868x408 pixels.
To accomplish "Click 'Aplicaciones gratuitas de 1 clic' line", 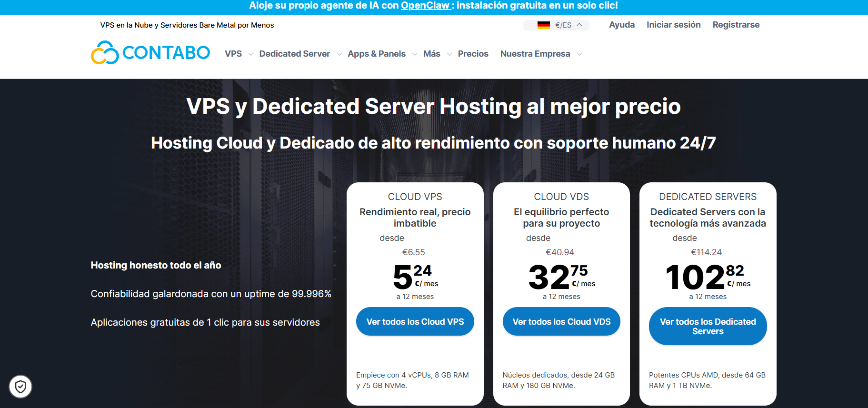I will pos(205,322).
